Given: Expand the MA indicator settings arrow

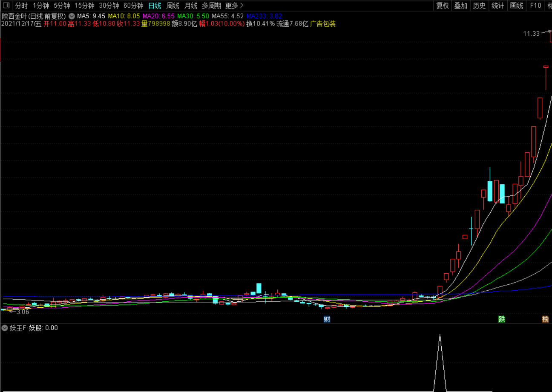Looking at the screenshot, I should pos(72,16).
